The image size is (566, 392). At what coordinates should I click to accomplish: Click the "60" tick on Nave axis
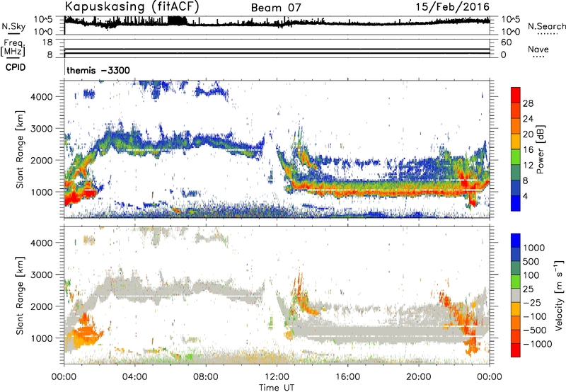pos(506,42)
